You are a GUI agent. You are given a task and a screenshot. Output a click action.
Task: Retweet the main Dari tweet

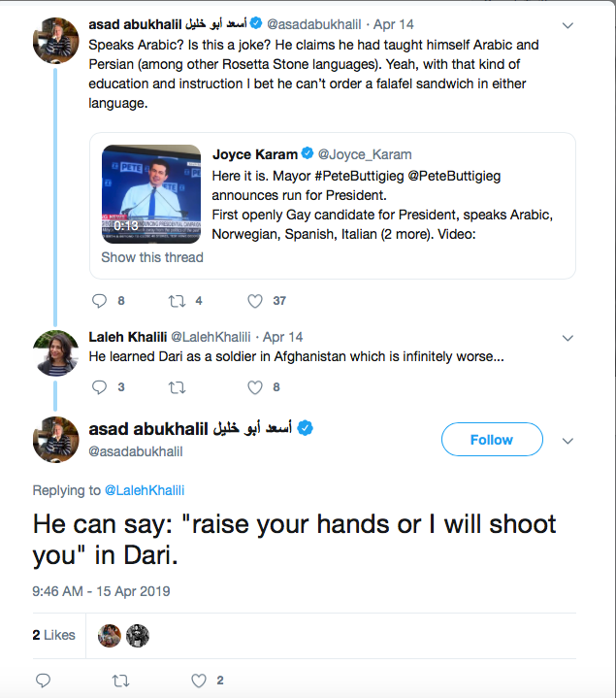coord(121,681)
